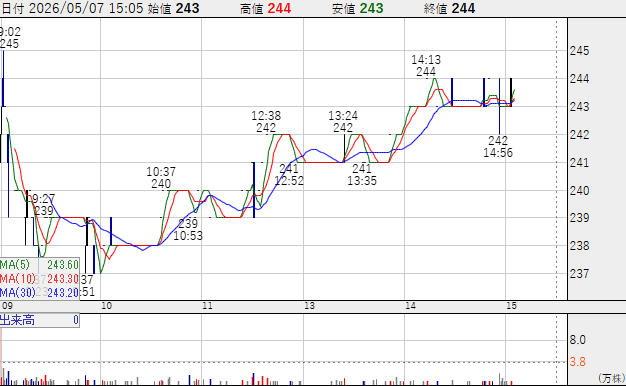Image resolution: width=626 pixels, height=386 pixels.
Task: Click the (万株) volume unit label
Action: 611,378
